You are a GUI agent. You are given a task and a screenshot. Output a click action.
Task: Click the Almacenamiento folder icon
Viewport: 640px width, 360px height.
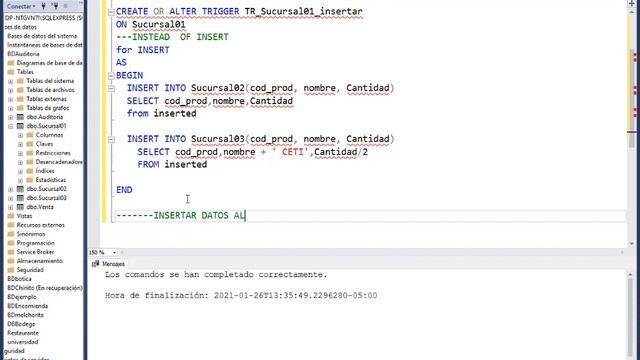pyautogui.click(x=11, y=261)
